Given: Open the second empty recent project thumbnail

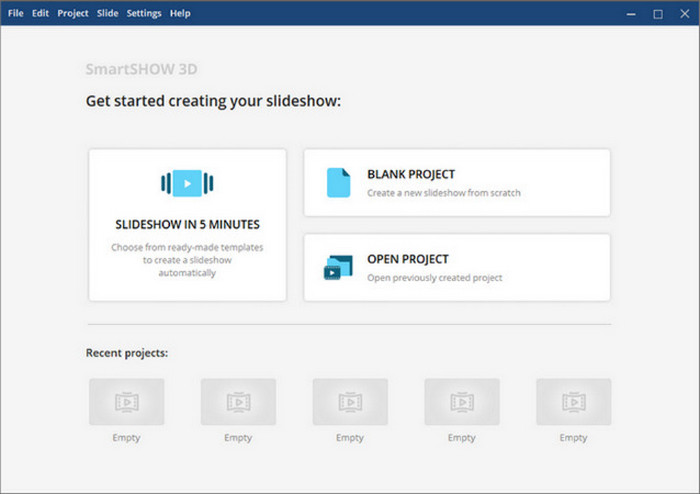Looking at the screenshot, I should (238, 402).
